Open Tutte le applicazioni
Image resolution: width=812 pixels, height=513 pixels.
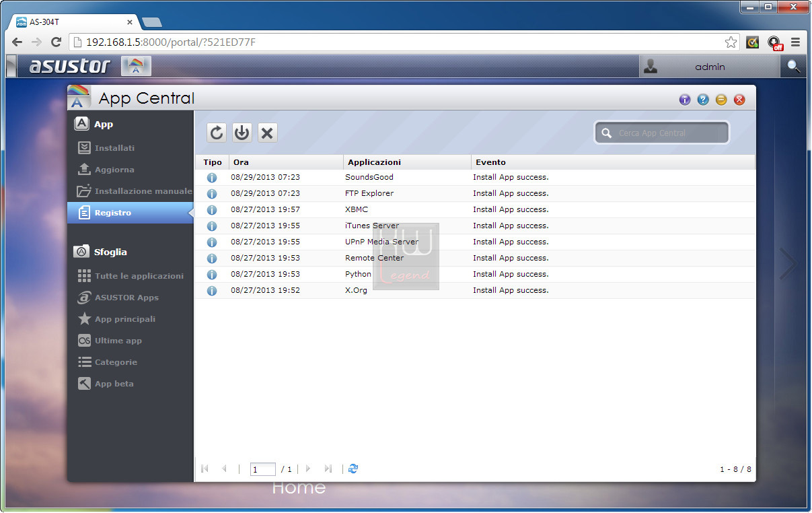coord(131,276)
